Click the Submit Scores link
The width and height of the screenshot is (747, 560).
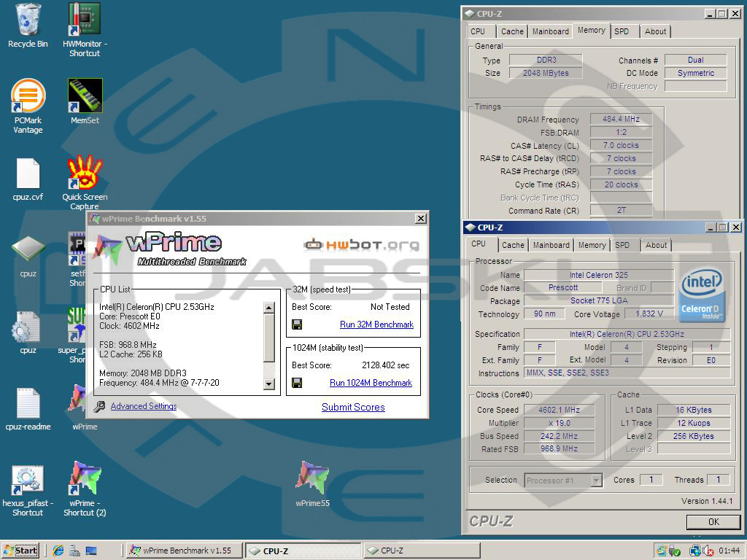coord(353,407)
